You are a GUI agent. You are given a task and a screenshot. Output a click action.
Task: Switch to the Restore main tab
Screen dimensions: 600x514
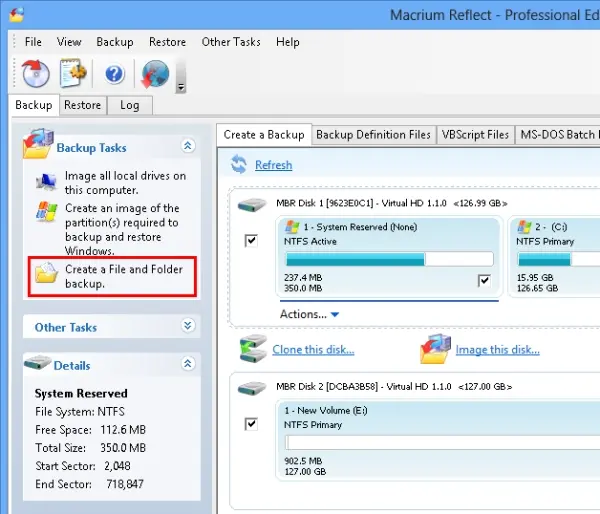coord(83,105)
